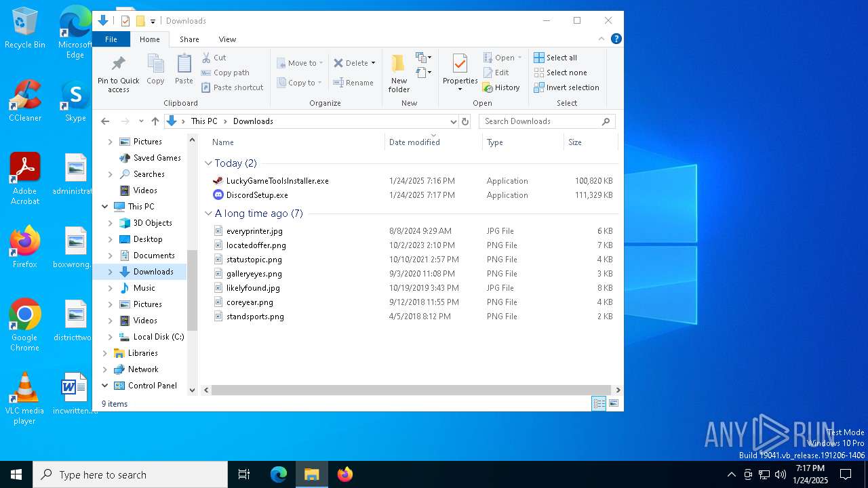The image size is (868, 488).
Task: Collapse the Today group
Action: tap(208, 163)
